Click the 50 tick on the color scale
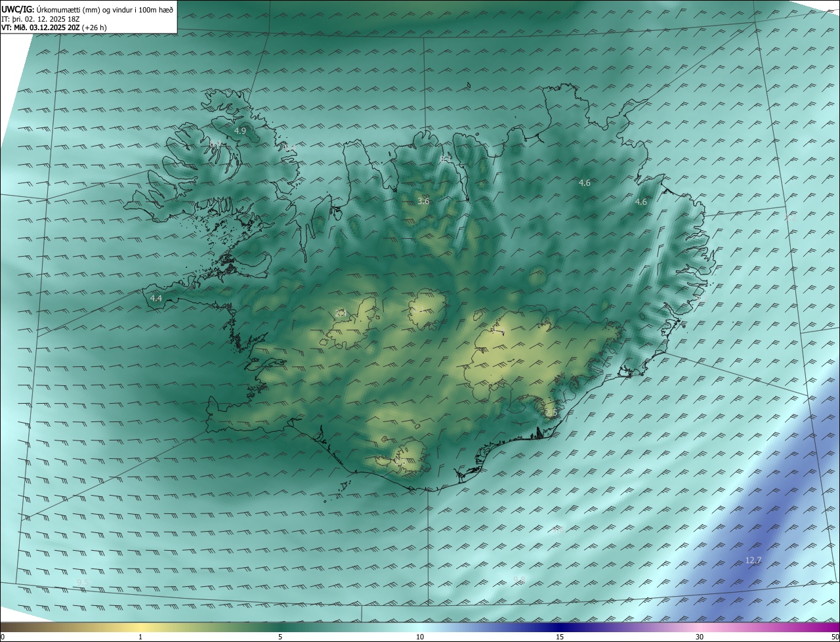 coord(835,637)
